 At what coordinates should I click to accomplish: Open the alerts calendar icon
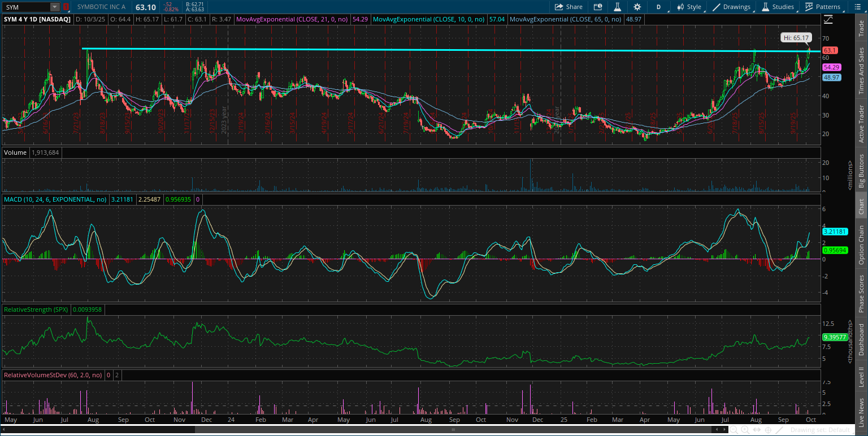point(598,7)
